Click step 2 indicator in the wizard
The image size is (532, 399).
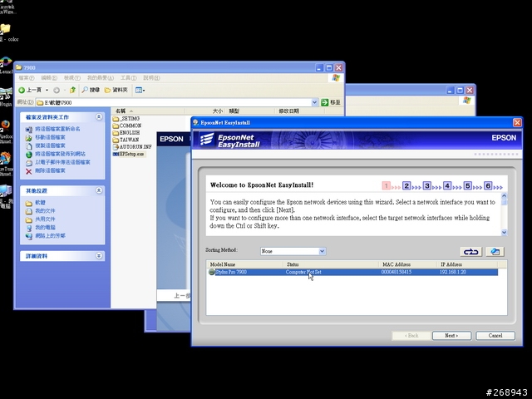[406, 185]
